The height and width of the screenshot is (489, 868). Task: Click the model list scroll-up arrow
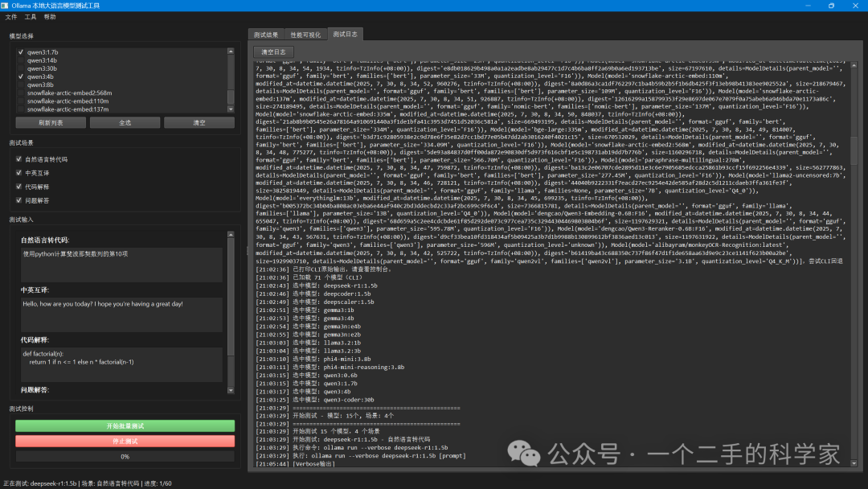(x=231, y=51)
